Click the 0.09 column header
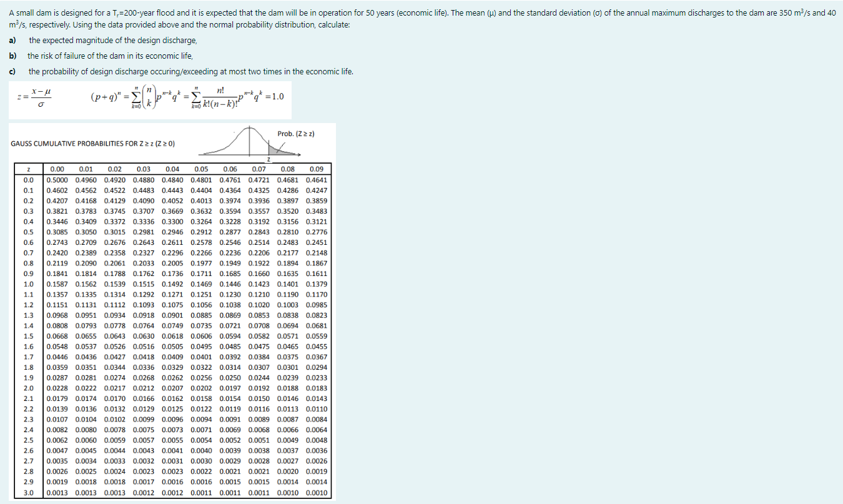Screen dimensions: 843x504 coord(318,168)
